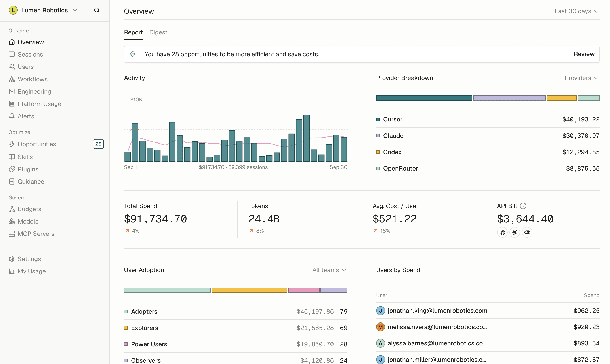610x364 pixels.
Task: Click the Explorers row in User Adoption
Action: (x=236, y=328)
